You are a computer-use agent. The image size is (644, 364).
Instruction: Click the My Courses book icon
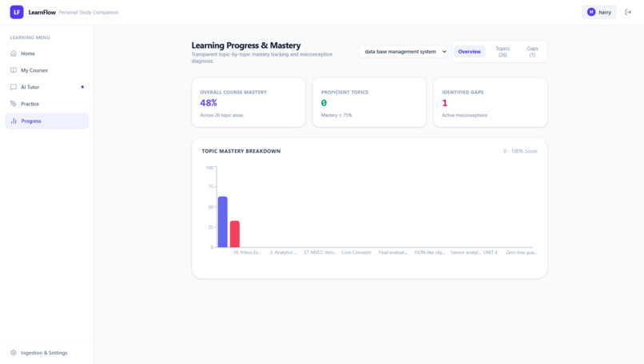(x=14, y=70)
